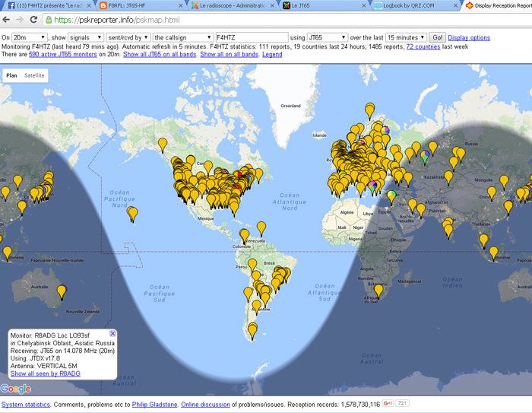Switch map to Plan view
This screenshot has width=532, height=413.
[x=11, y=75]
